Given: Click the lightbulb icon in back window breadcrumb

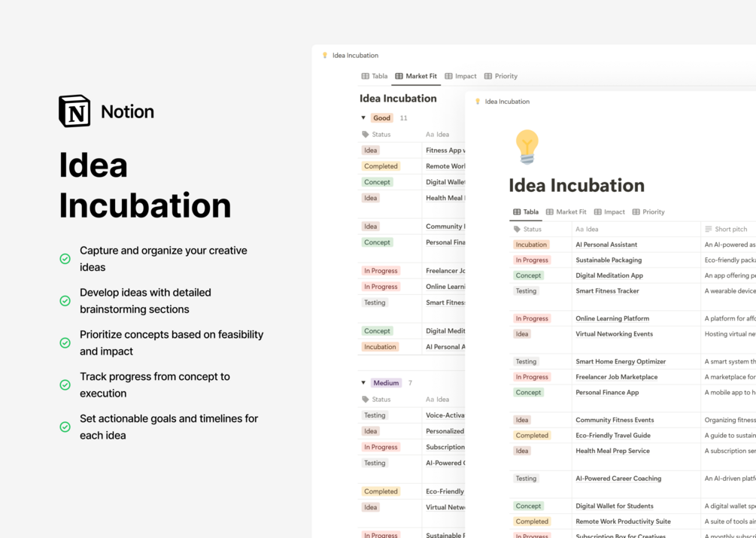Looking at the screenshot, I should (325, 56).
